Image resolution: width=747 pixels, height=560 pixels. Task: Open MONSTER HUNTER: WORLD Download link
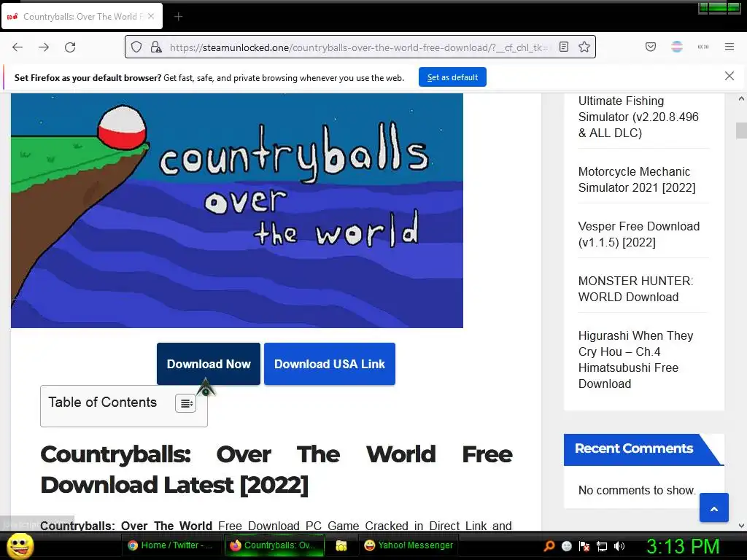635,289
